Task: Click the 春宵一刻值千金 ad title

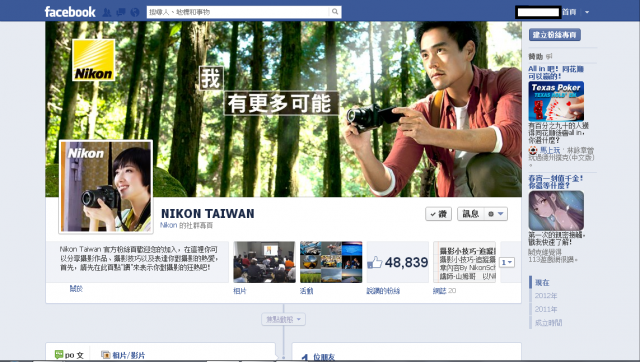Action: pyautogui.click(x=556, y=182)
